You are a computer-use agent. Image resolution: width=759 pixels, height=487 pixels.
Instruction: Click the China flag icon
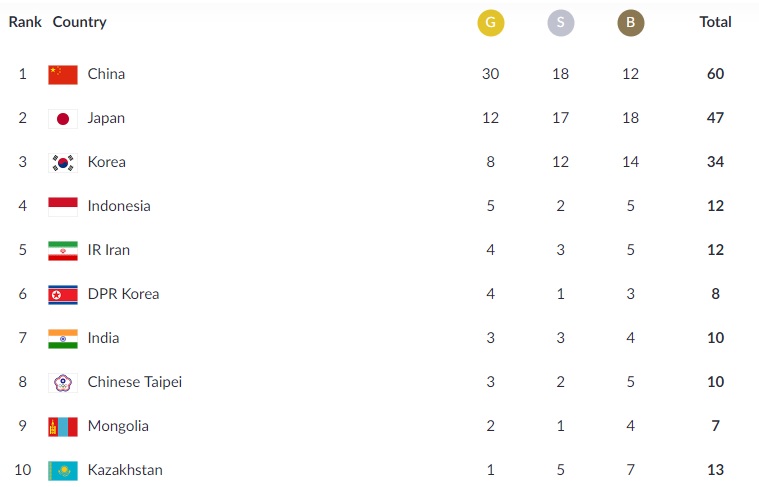(x=63, y=75)
